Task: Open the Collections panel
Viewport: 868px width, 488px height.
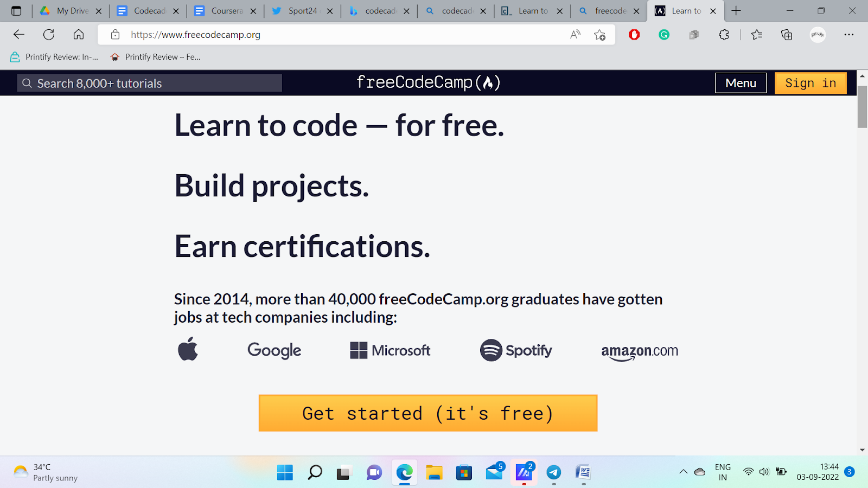Action: tap(787, 35)
